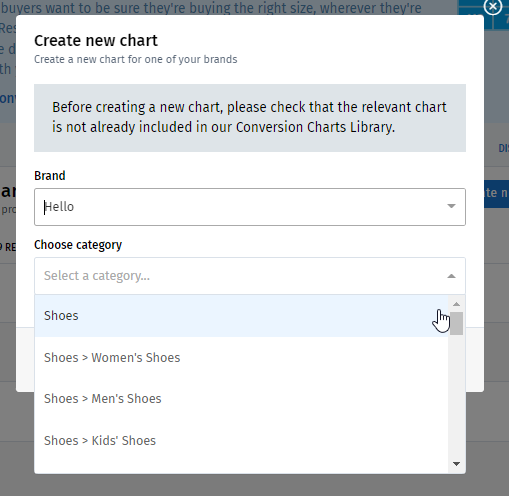
Task: Click the Create new chart heading
Action: 96,41
